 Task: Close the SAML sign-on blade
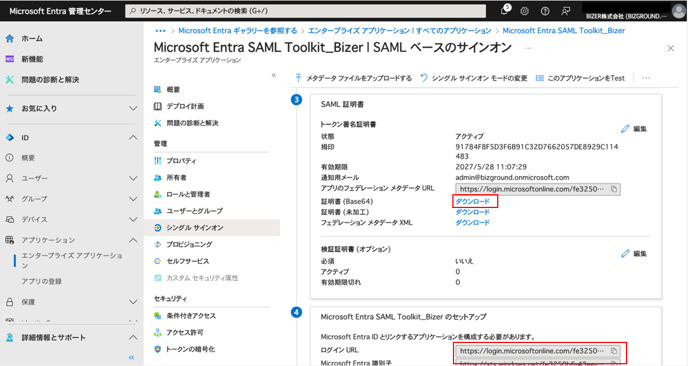670,48
